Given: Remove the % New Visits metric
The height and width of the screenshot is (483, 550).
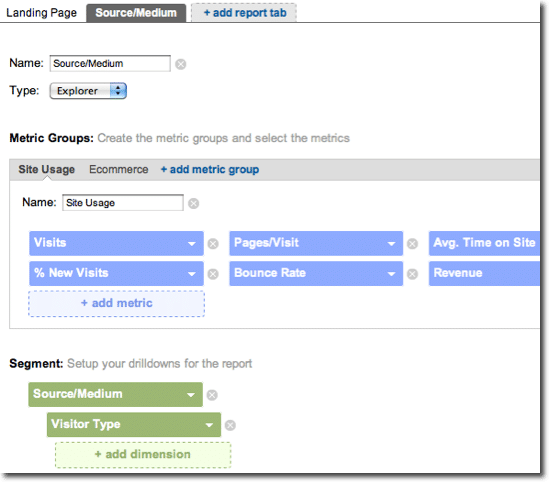Looking at the screenshot, I should point(213,274).
